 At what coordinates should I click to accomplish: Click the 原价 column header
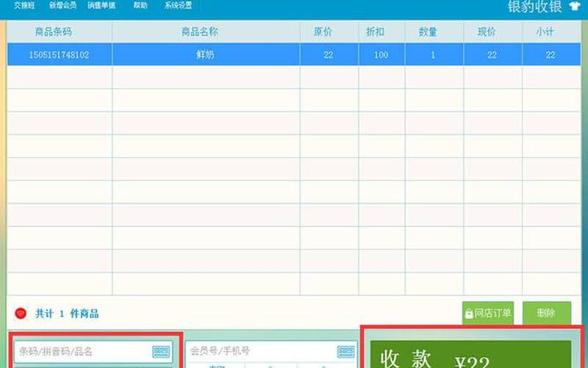pos(329,32)
